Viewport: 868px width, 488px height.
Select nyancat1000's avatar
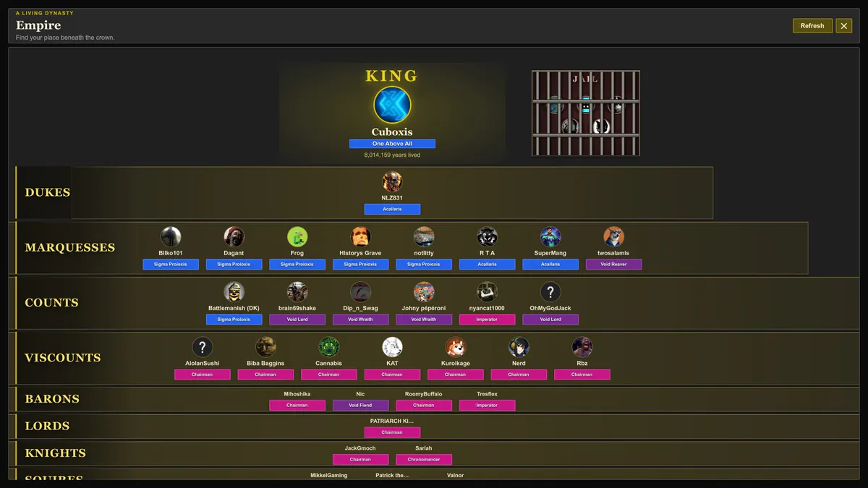pyautogui.click(x=487, y=291)
